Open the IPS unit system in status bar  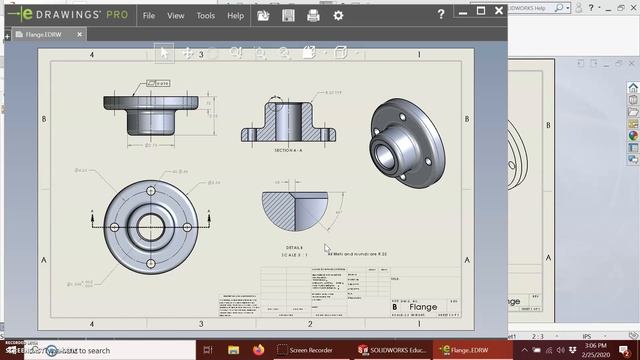tap(587, 336)
